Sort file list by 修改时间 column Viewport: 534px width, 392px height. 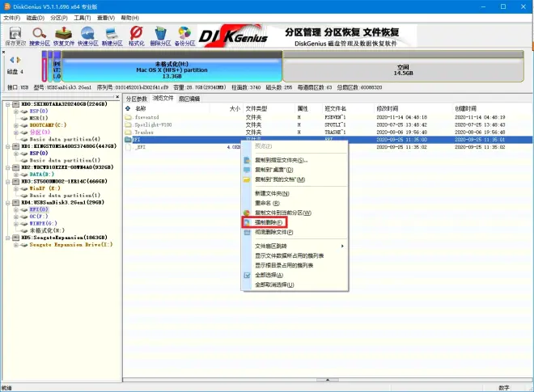[413, 108]
